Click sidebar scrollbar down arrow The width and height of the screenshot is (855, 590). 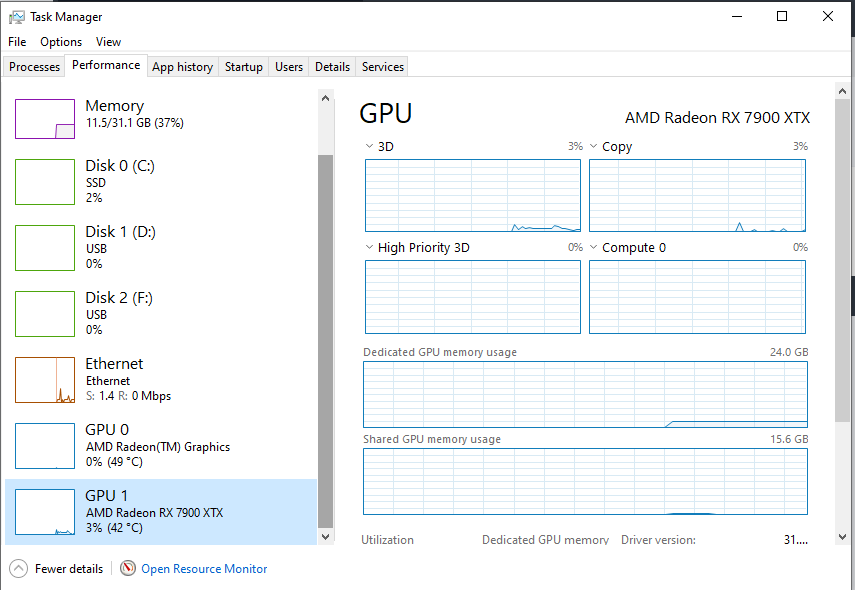(326, 537)
